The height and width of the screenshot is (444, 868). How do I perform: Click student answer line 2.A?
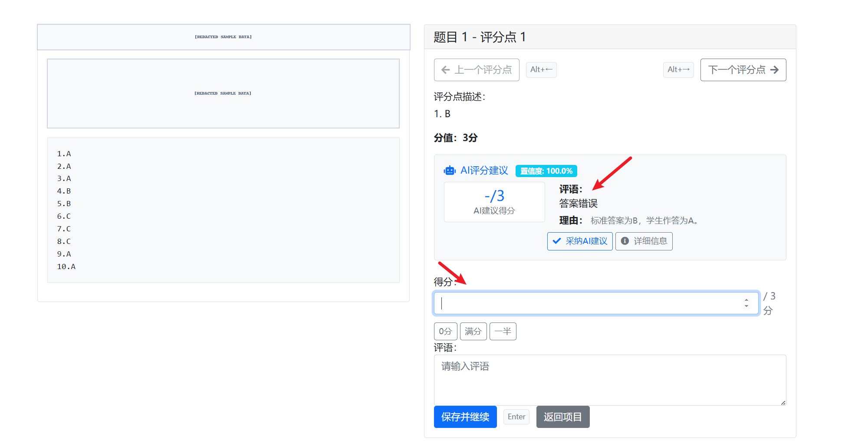pyautogui.click(x=64, y=166)
